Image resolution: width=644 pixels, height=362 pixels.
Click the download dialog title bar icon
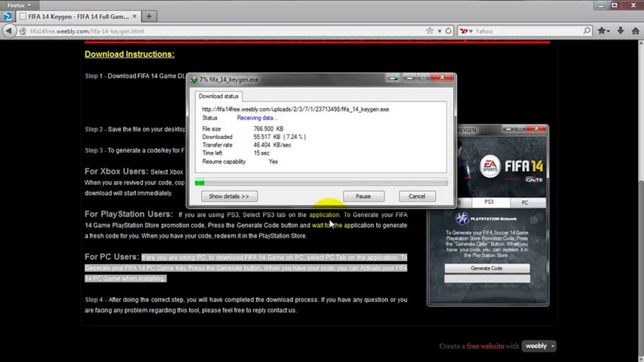(193, 79)
